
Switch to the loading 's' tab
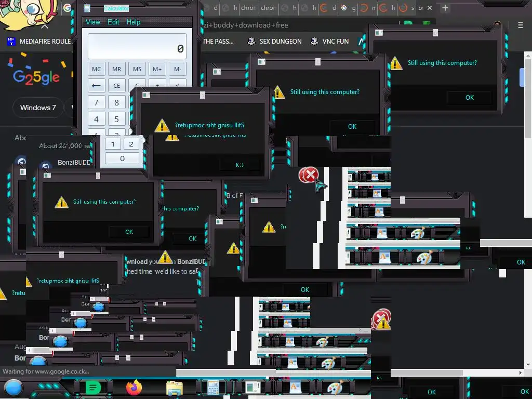(407, 8)
